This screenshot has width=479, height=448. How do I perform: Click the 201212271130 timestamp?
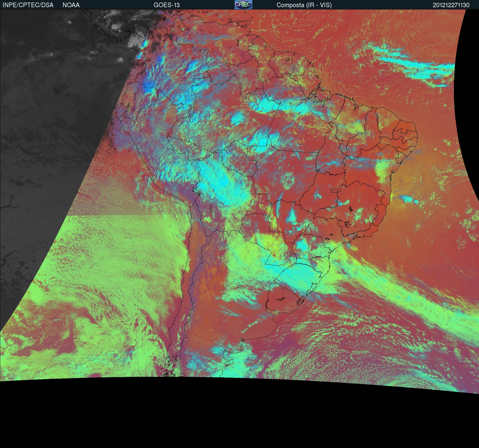click(x=451, y=5)
